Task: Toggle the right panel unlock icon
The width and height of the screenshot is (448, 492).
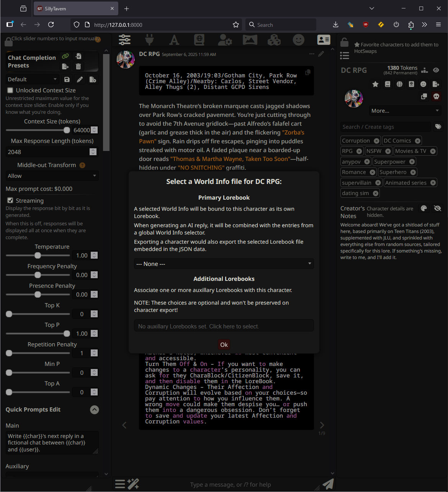Action: (x=345, y=41)
